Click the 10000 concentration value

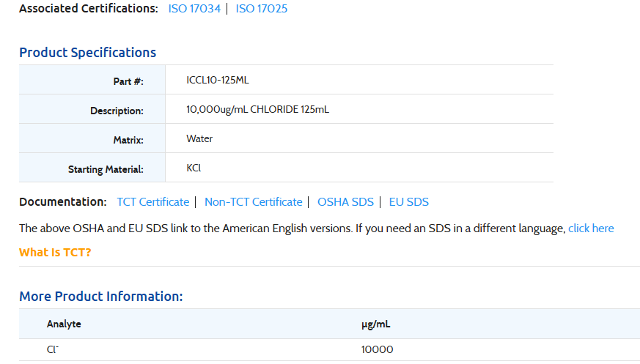click(377, 349)
